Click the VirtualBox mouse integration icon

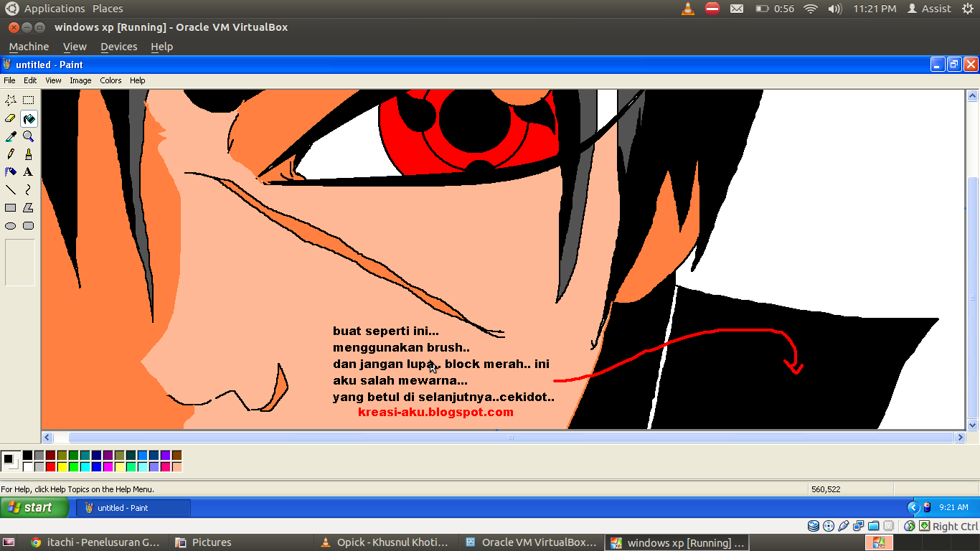point(910,526)
